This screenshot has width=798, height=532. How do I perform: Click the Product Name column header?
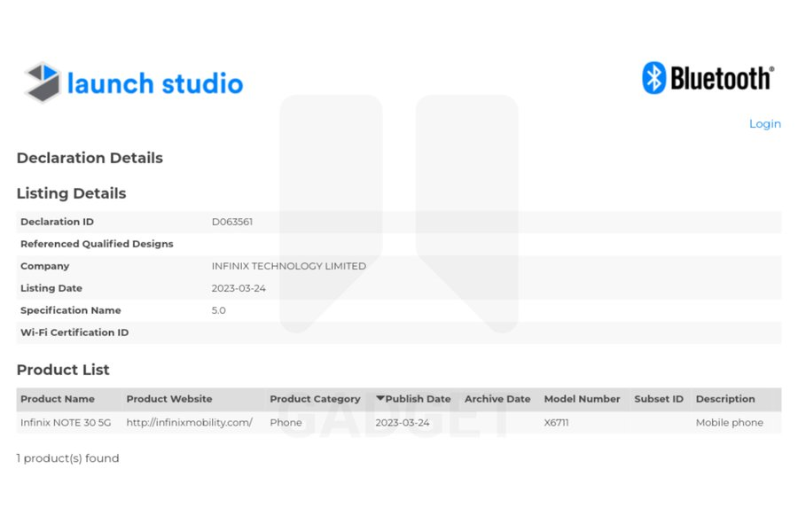click(x=58, y=399)
